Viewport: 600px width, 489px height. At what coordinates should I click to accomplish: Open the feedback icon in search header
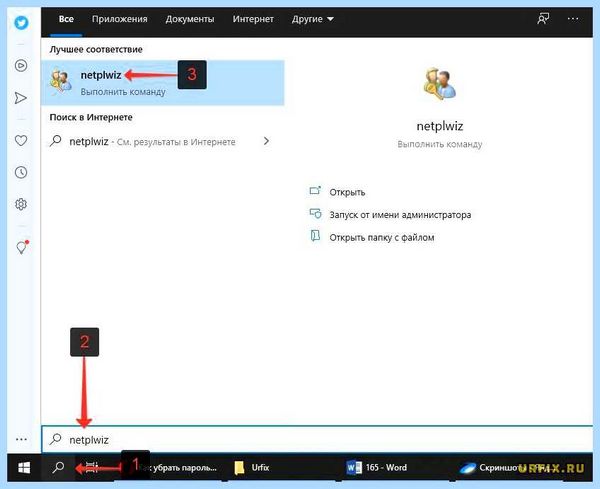(x=543, y=19)
